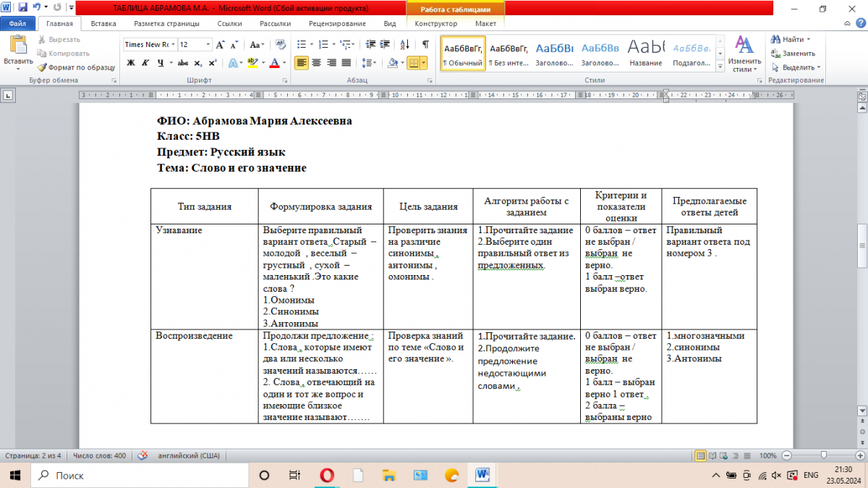Cut the selection with Вырезать

tap(59, 40)
